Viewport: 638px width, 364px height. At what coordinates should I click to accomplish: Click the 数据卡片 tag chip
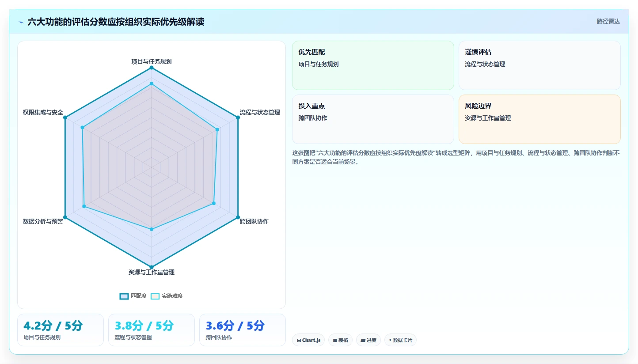pyautogui.click(x=400, y=340)
